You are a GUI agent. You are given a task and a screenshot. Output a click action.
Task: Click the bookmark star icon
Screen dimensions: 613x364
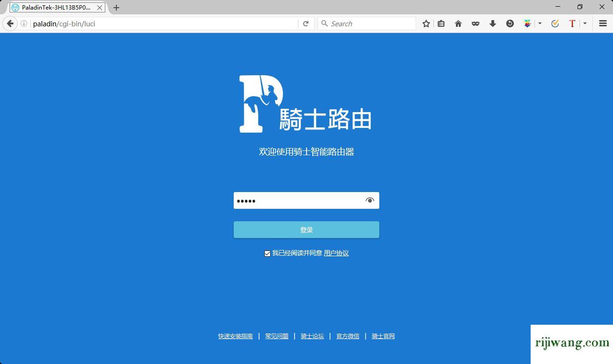(x=426, y=23)
